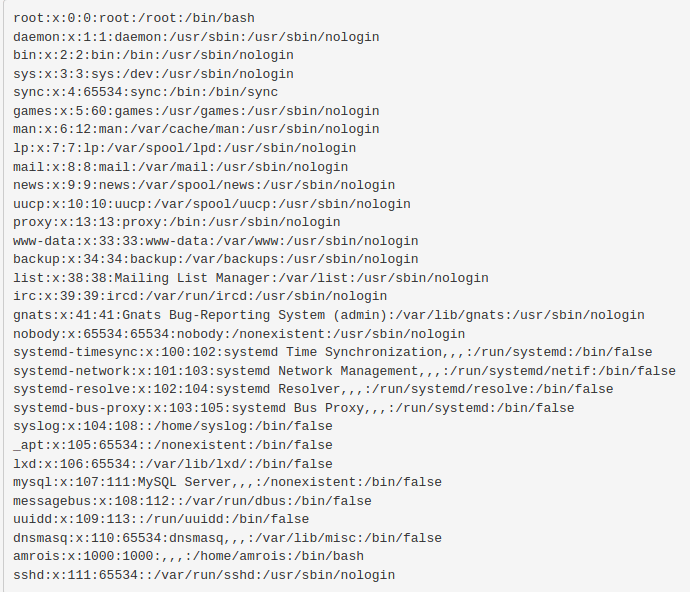Click the nobody user line

(239, 333)
